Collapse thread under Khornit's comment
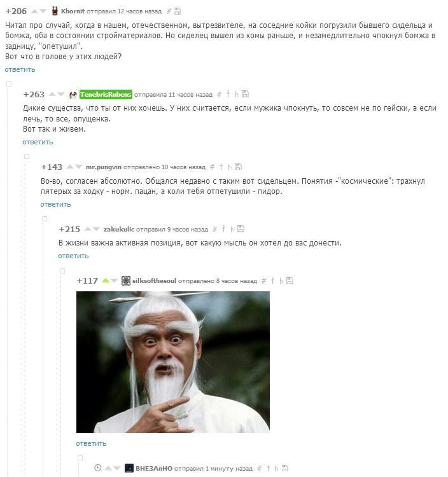448x477 pixels. click(9, 84)
